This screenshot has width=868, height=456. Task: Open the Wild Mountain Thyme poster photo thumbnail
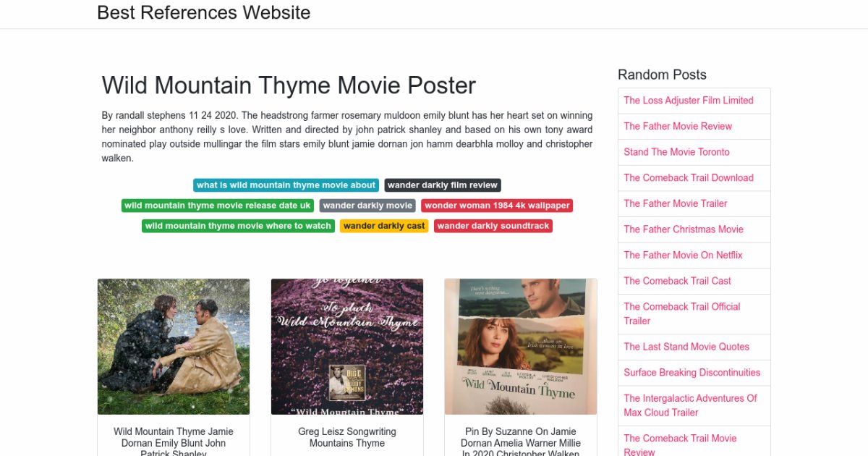[521, 346]
